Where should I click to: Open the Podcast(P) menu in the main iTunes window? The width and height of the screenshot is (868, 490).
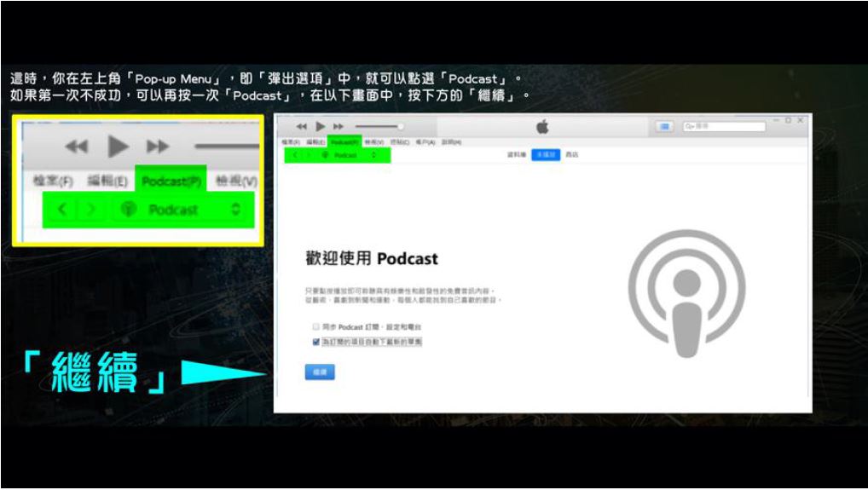click(x=344, y=142)
